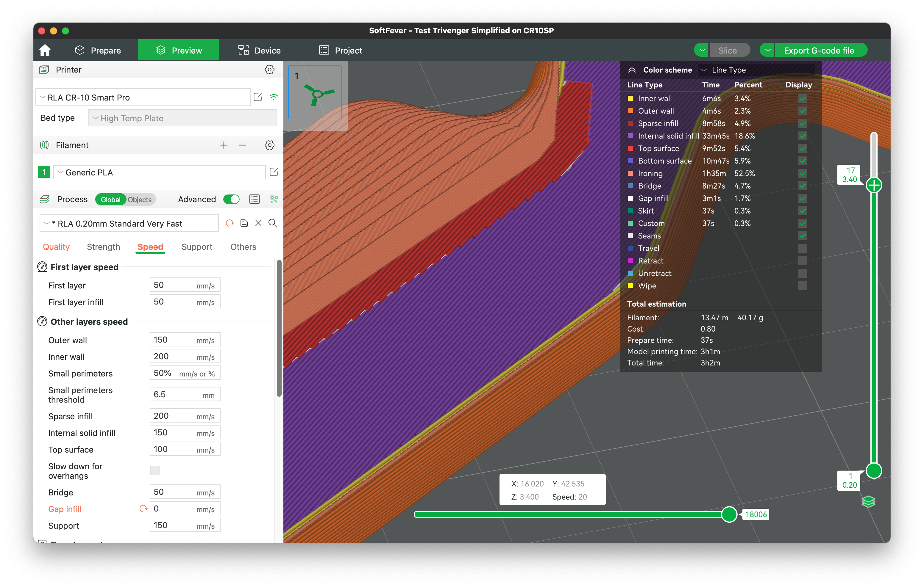
Task: Click the horizontal move slider handle at 18006
Action: pyautogui.click(x=729, y=514)
